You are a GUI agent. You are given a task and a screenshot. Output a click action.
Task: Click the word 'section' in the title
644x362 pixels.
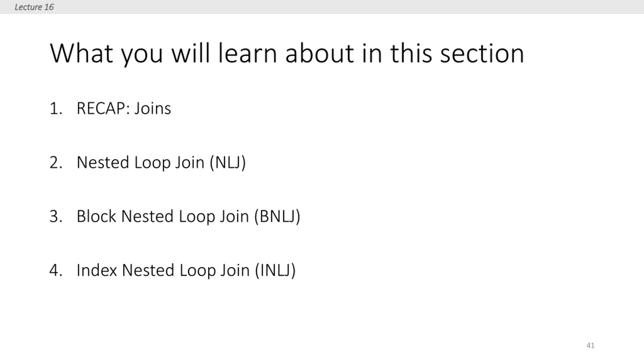click(482, 54)
